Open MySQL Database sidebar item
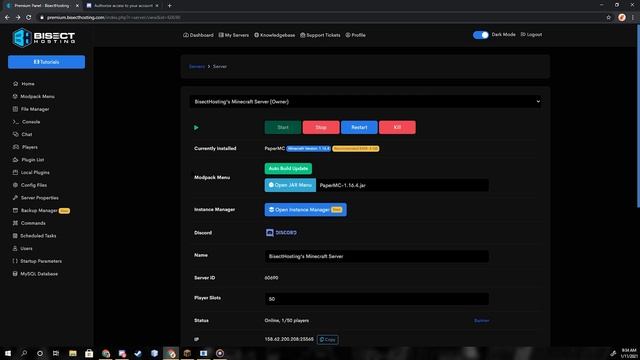Viewport: 640px width, 360px height. (x=35, y=273)
